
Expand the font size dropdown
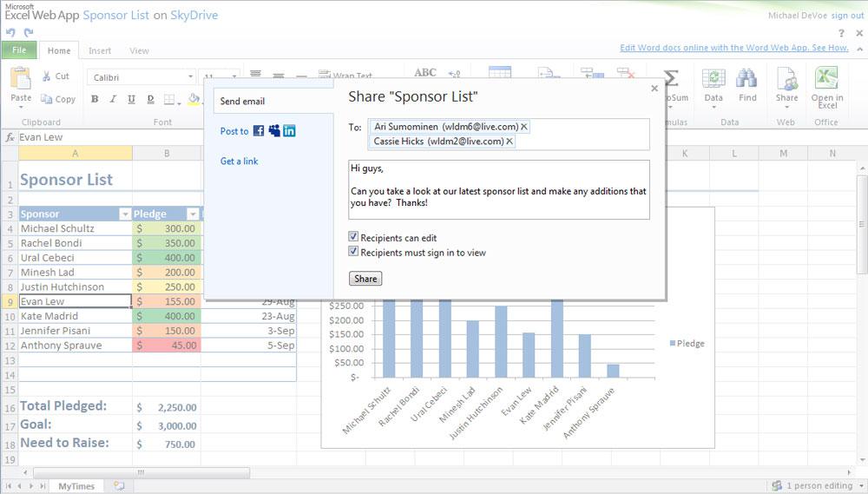point(234,77)
